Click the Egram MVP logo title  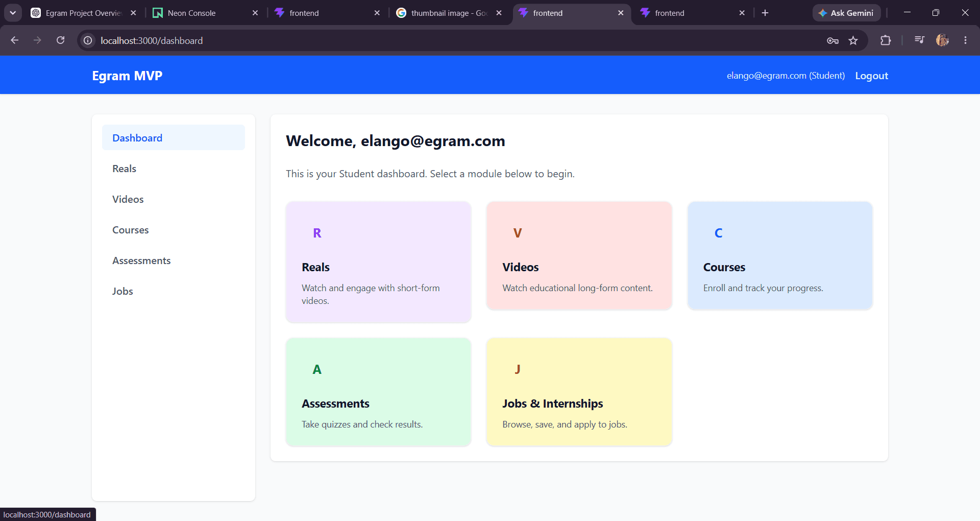point(127,76)
